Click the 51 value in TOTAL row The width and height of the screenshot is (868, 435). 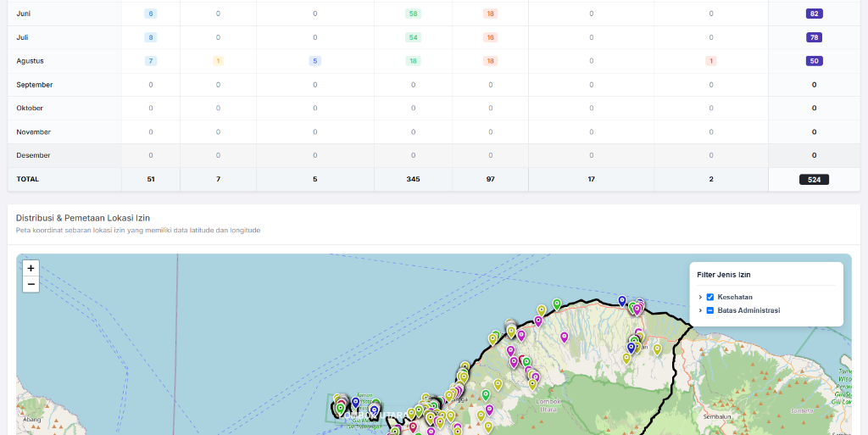pyautogui.click(x=151, y=179)
